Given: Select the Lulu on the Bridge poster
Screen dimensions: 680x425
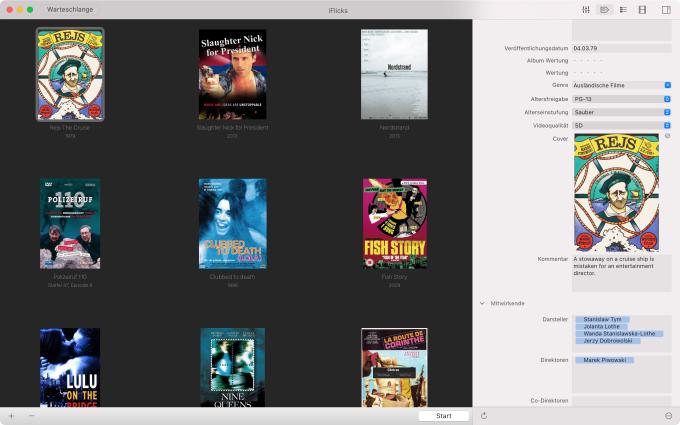Looking at the screenshot, I should [x=70, y=367].
